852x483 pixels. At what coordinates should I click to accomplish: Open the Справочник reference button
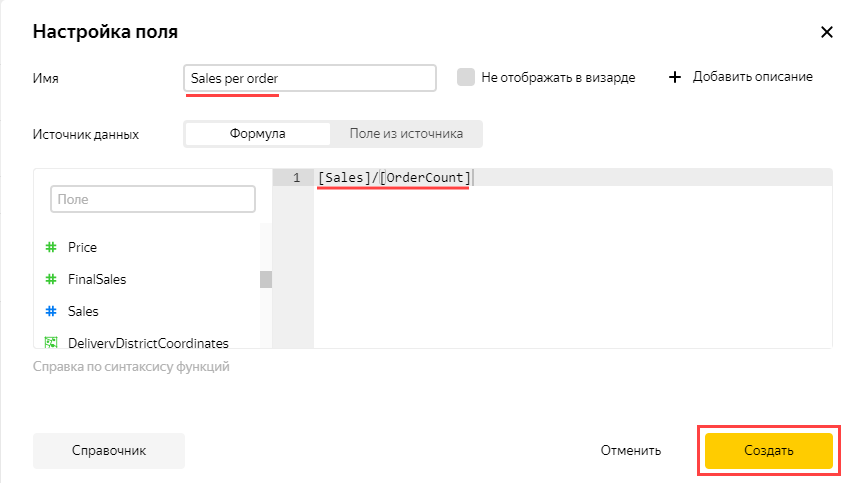pos(109,450)
